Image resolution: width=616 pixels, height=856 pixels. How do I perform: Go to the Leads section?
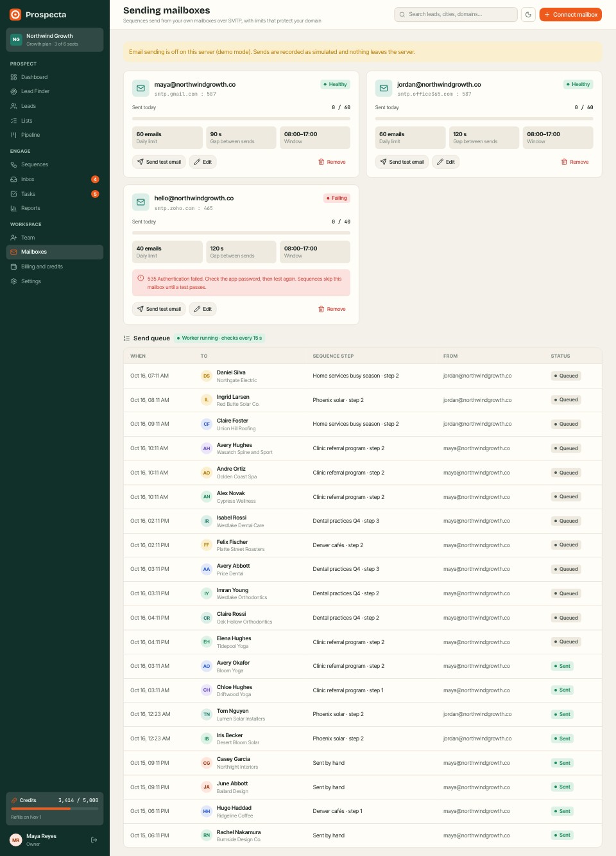click(x=55, y=106)
